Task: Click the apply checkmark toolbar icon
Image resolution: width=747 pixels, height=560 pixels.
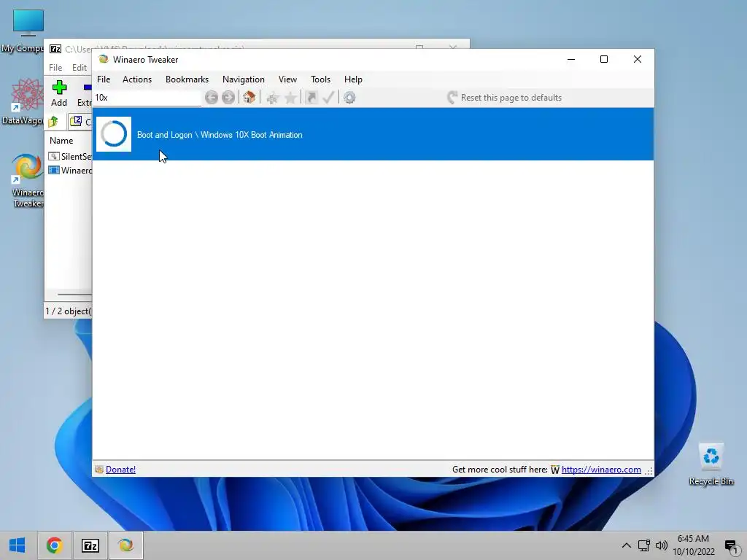Action: (x=329, y=98)
